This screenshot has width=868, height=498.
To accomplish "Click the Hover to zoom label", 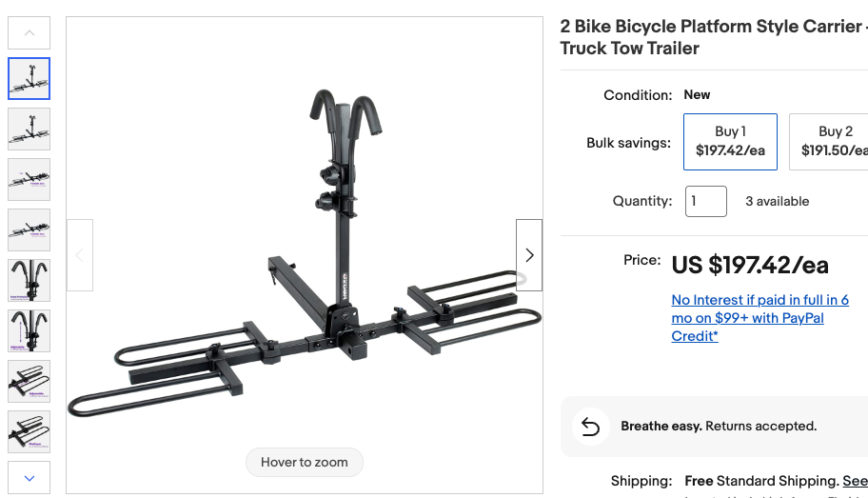I will click(x=305, y=463).
